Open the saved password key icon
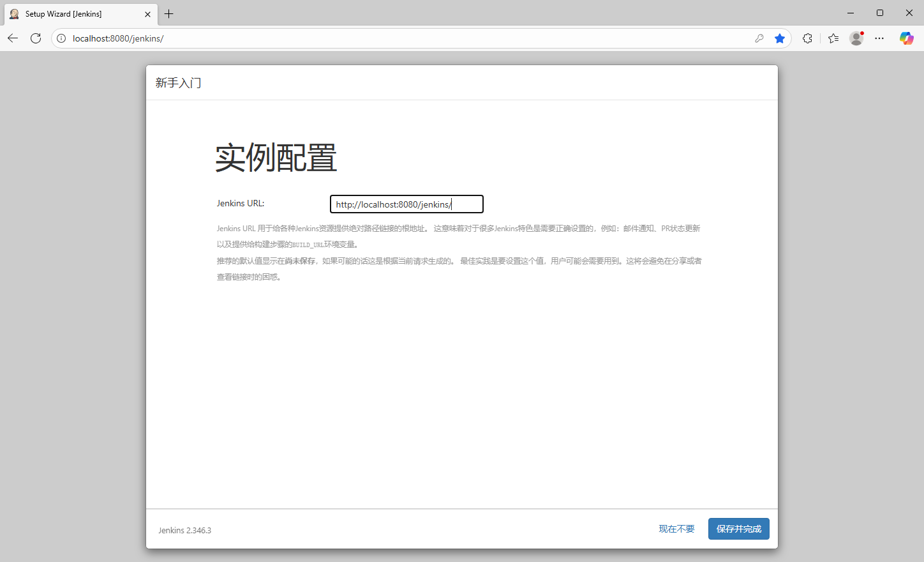The height and width of the screenshot is (562, 924). click(759, 38)
